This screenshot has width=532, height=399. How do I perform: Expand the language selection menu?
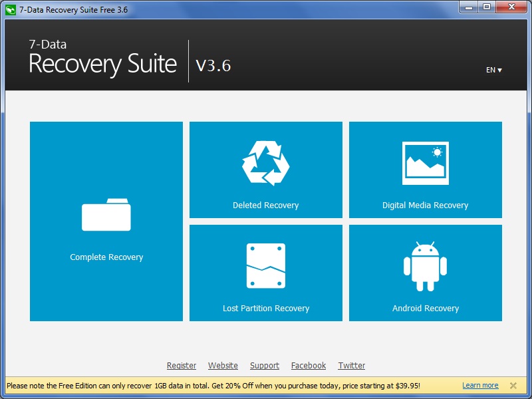point(492,69)
